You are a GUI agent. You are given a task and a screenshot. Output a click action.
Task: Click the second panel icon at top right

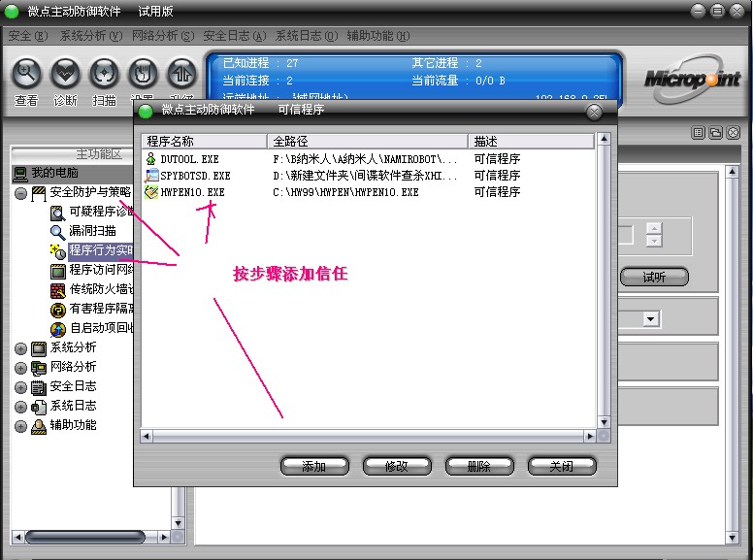(x=715, y=133)
